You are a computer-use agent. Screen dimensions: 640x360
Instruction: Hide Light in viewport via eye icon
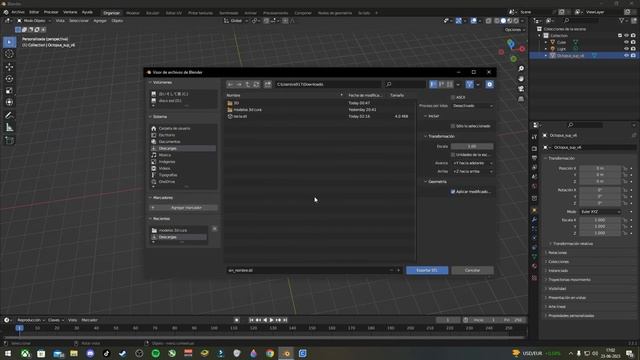pos(626,49)
